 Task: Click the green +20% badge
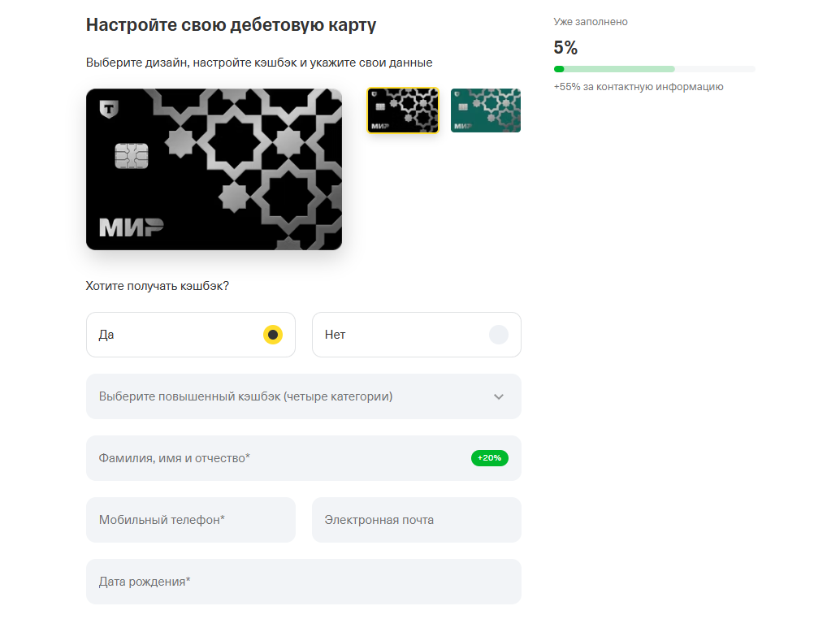pos(490,458)
